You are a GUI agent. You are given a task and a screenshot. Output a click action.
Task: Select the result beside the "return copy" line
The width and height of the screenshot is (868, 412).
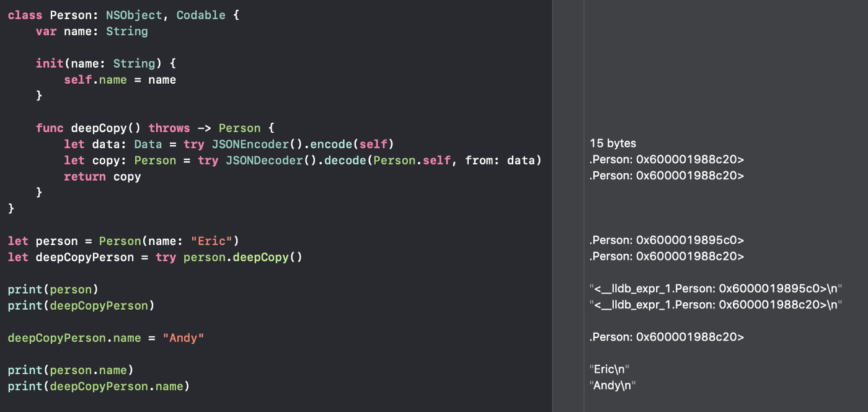[x=666, y=176]
